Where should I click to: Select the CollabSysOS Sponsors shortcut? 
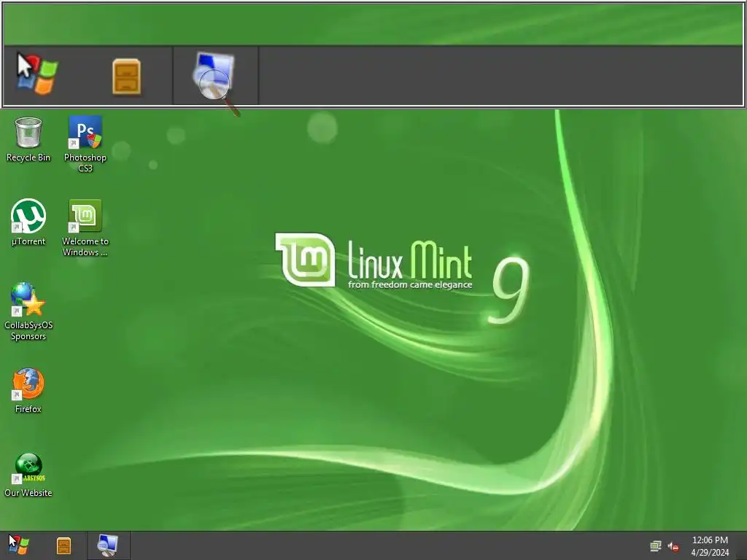tap(28, 311)
